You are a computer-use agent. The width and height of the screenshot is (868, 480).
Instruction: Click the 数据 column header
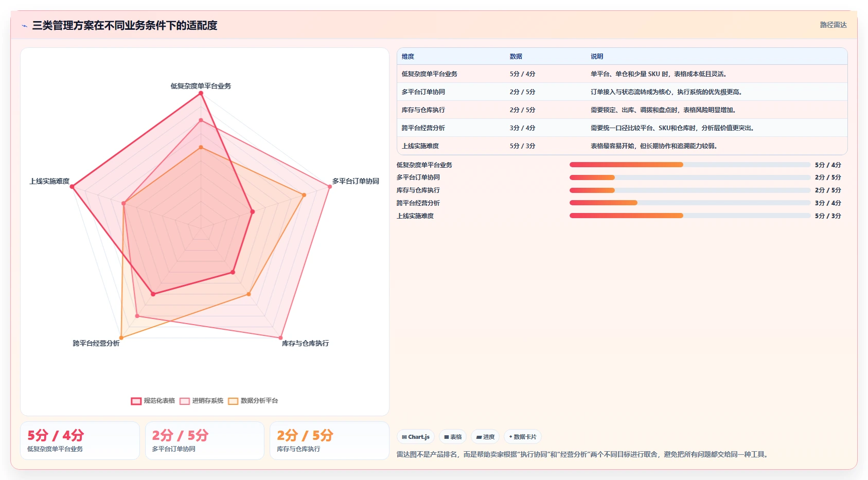(516, 57)
